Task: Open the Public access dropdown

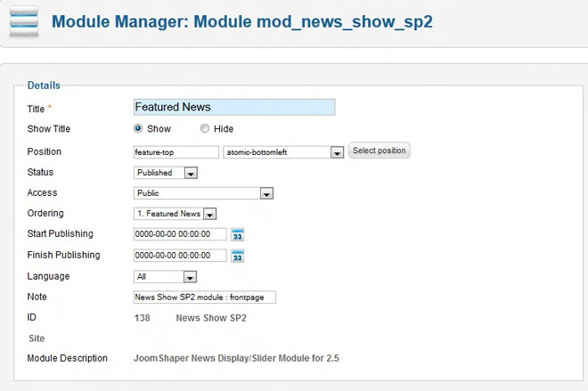Action: pos(265,193)
